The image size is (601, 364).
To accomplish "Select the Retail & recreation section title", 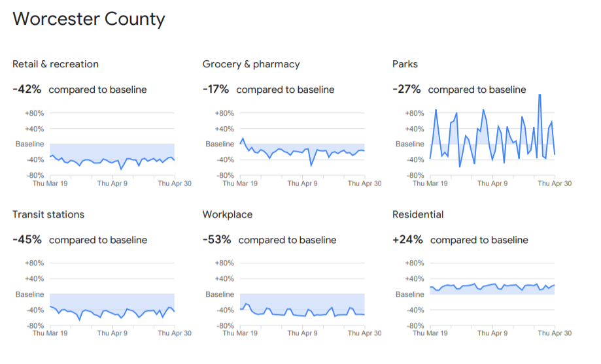I will 56,64.
